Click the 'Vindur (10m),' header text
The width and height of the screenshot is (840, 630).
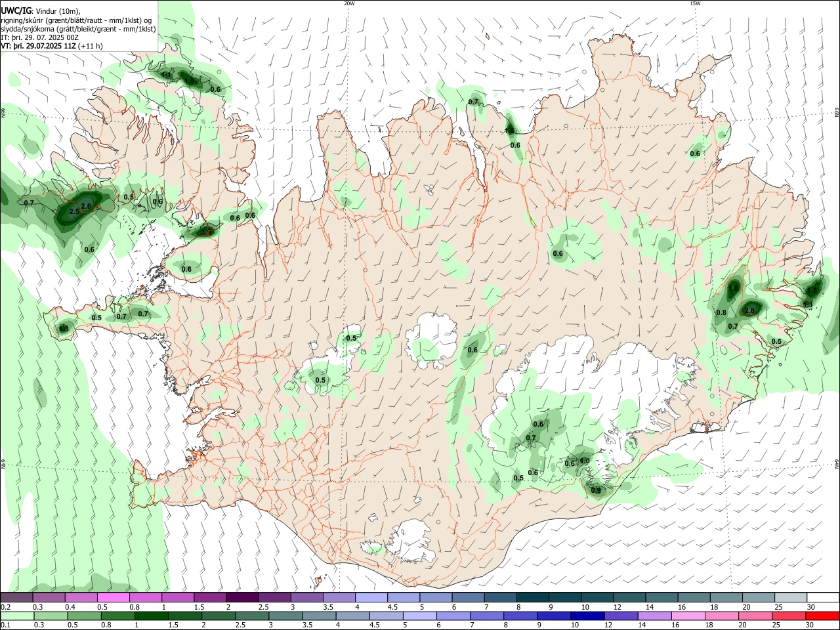click(x=58, y=11)
